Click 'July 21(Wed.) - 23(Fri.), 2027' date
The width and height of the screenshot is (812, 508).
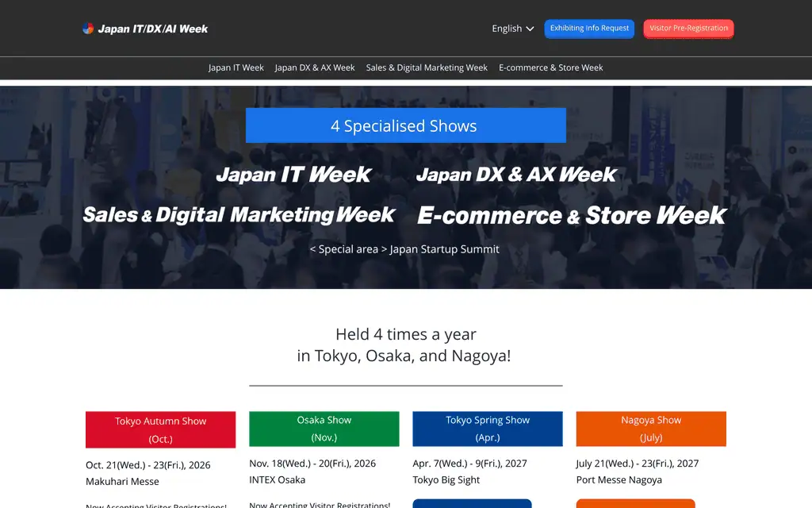[x=638, y=464]
